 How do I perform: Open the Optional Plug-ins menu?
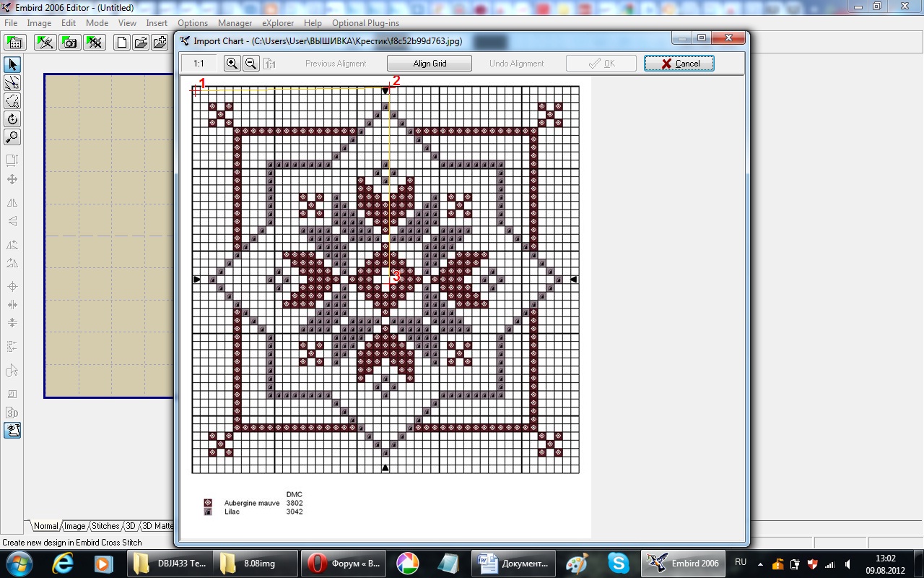coord(365,23)
